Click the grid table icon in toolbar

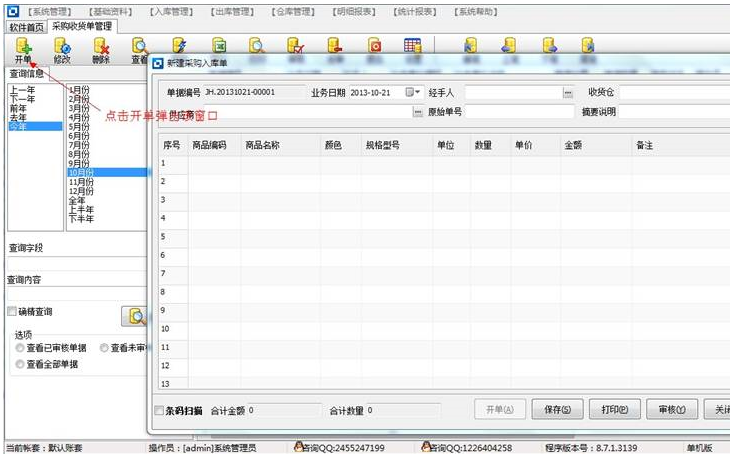411,45
